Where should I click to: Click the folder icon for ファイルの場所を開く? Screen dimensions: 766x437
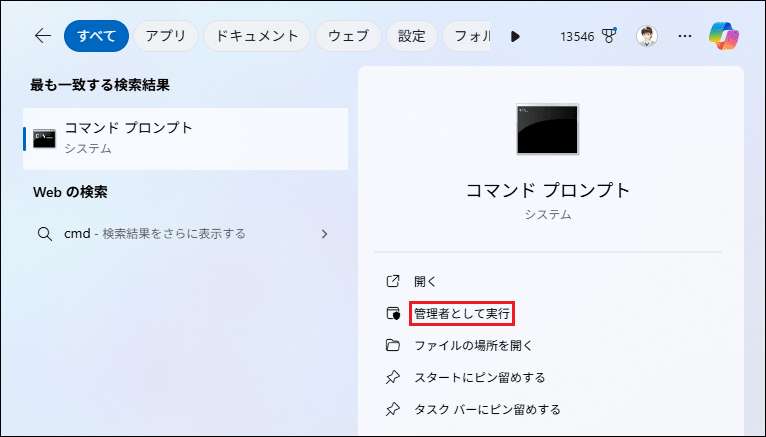click(393, 346)
